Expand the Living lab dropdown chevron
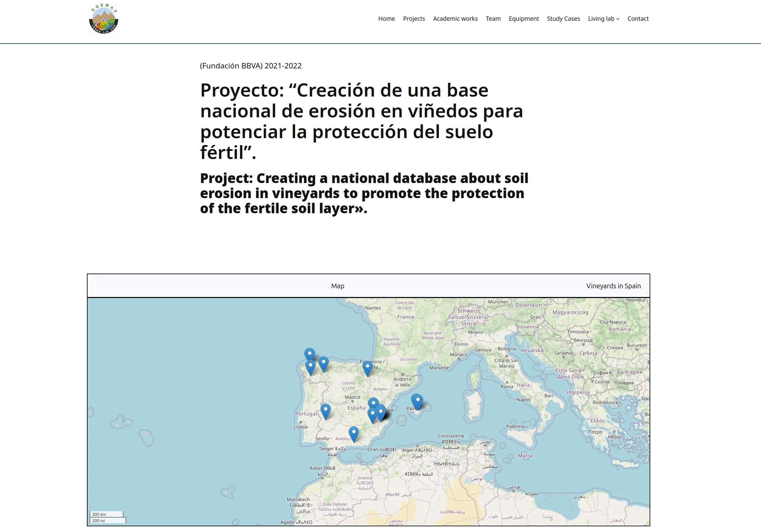761x532 pixels. 618,19
